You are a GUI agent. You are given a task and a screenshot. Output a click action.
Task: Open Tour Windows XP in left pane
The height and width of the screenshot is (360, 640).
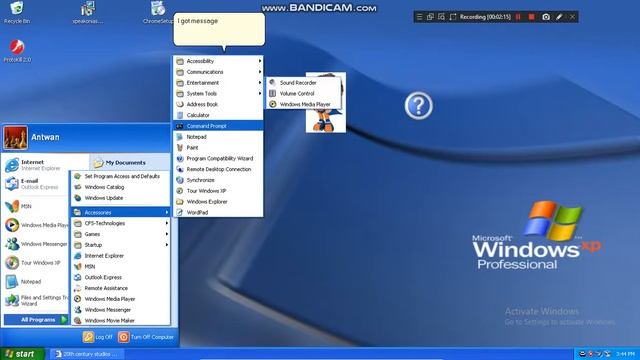click(x=33, y=262)
